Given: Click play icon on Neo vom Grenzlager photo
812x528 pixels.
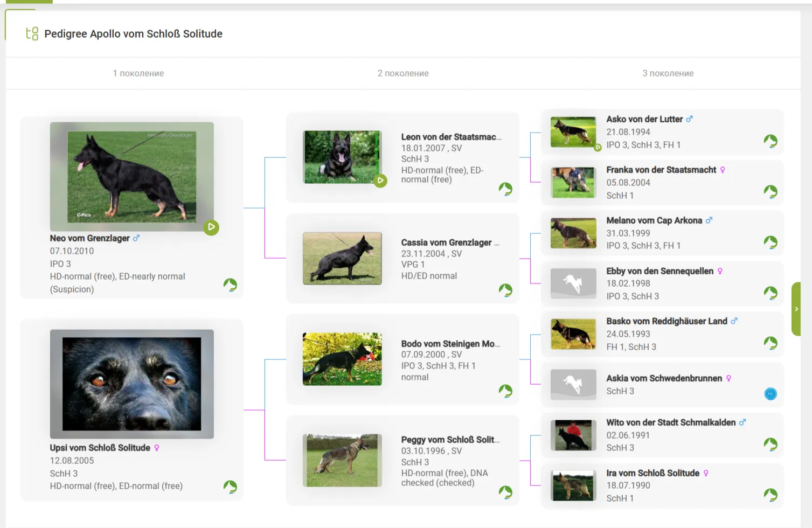Looking at the screenshot, I should [211, 227].
